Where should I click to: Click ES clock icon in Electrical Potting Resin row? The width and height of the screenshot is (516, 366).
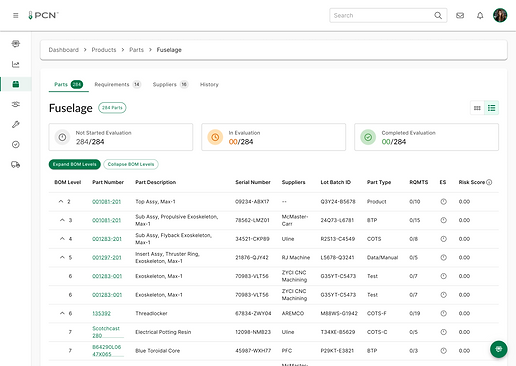pos(443,332)
